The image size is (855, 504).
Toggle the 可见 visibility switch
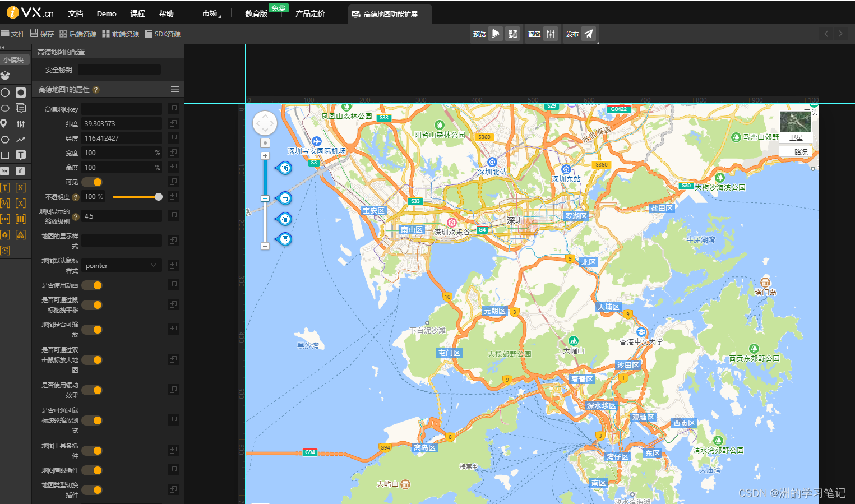pos(93,182)
